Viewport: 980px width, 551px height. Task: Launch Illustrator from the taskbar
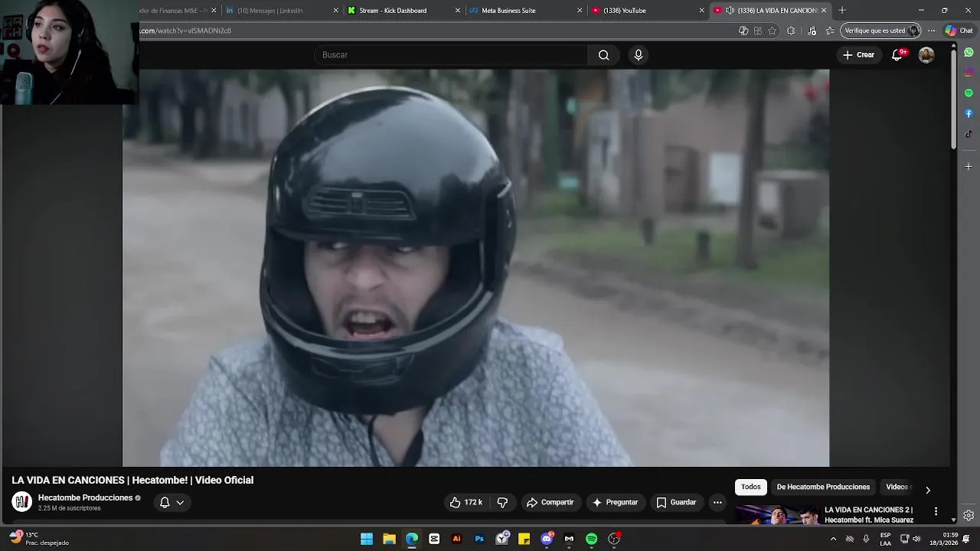coord(457,539)
